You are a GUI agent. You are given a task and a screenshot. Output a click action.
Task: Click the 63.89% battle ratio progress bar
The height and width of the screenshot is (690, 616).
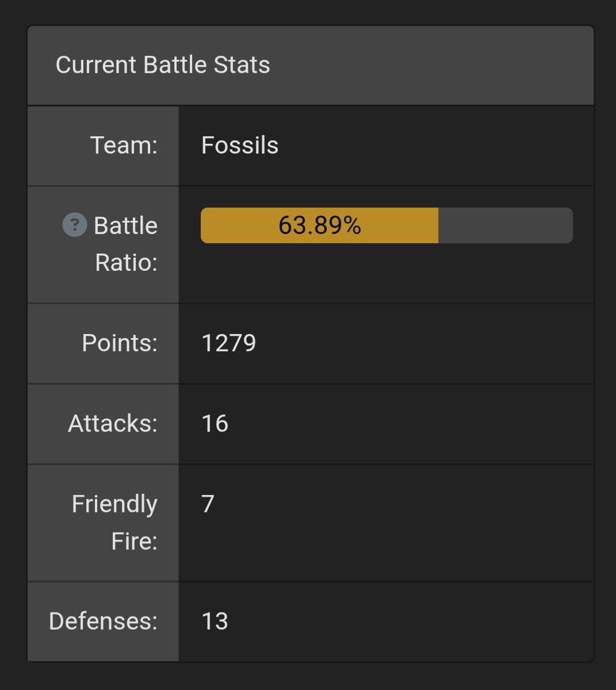(x=387, y=225)
